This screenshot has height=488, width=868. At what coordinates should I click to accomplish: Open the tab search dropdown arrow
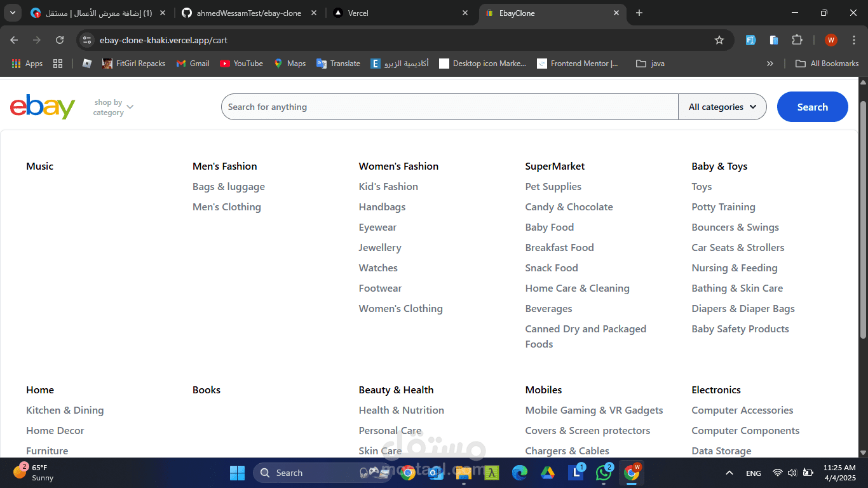coord(12,13)
